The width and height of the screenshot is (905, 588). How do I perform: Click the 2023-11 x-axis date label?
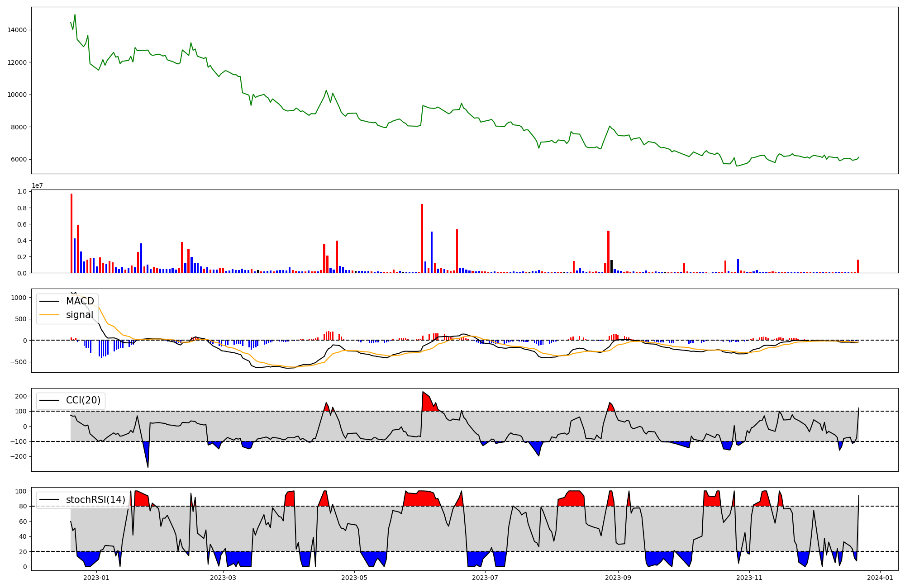coord(749,578)
